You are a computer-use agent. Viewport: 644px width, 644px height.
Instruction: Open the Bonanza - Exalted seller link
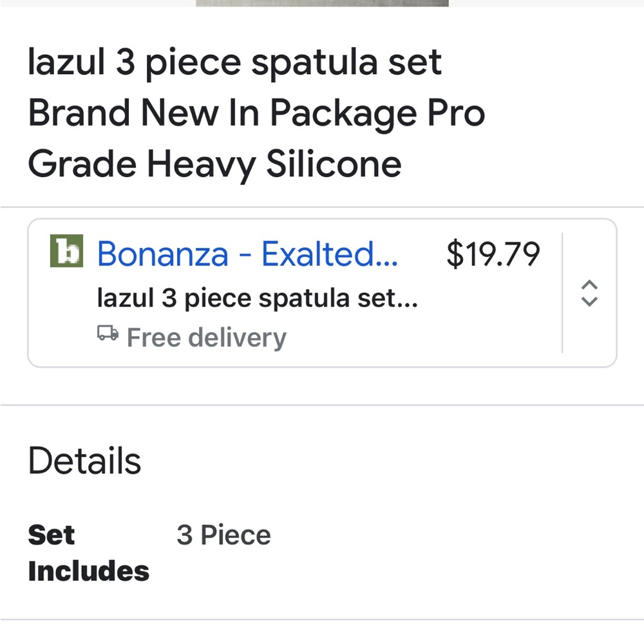[247, 254]
